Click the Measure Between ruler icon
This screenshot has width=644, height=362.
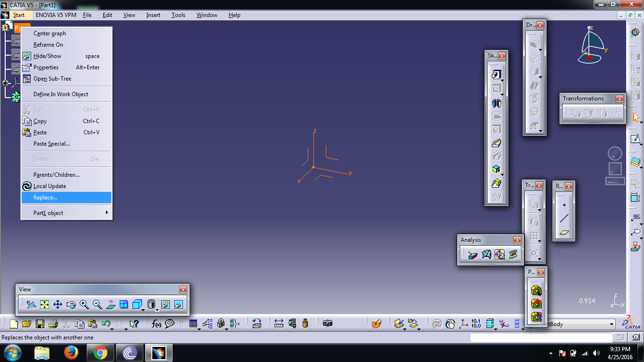click(x=279, y=324)
